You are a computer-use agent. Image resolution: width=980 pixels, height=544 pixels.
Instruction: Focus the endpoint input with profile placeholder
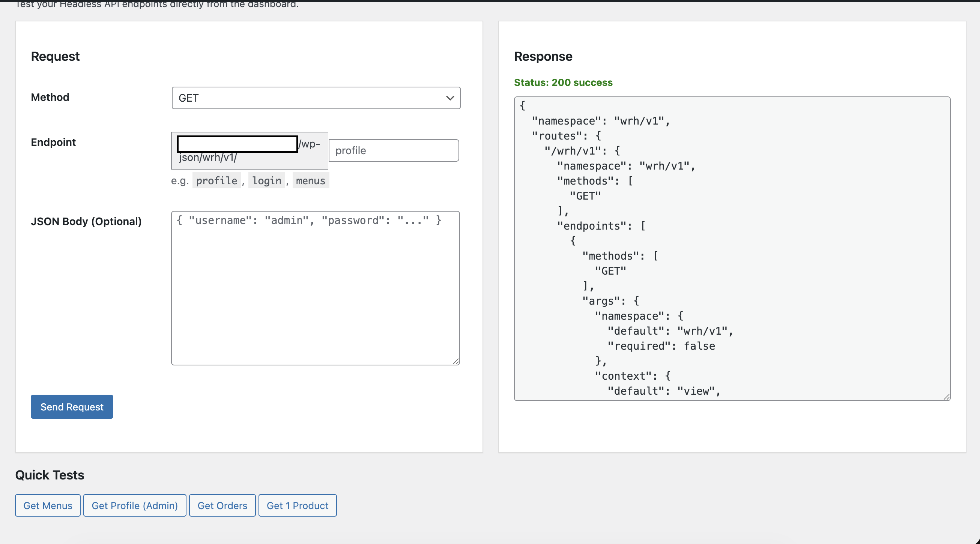(x=393, y=151)
